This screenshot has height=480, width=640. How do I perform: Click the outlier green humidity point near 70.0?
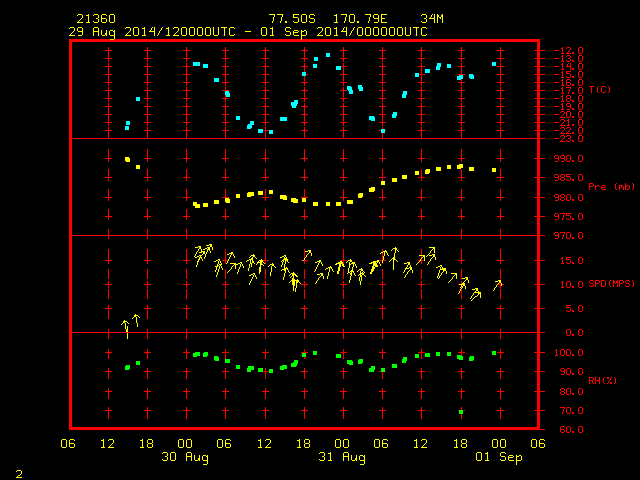point(461,412)
